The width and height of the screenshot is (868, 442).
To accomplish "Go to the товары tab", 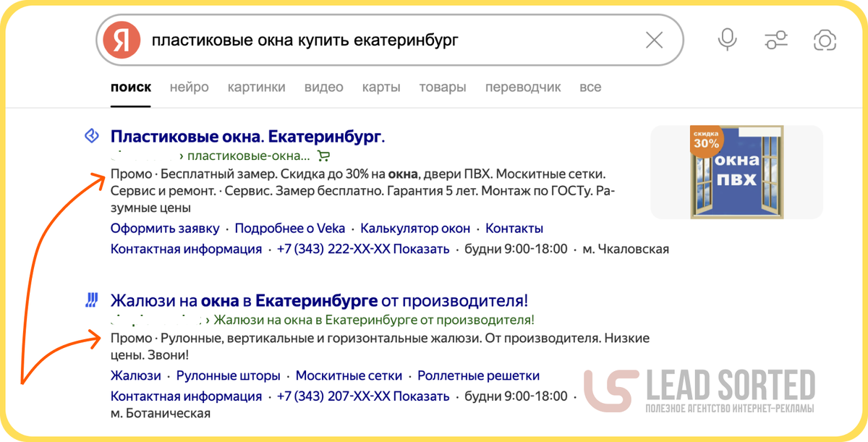I will pos(442,87).
